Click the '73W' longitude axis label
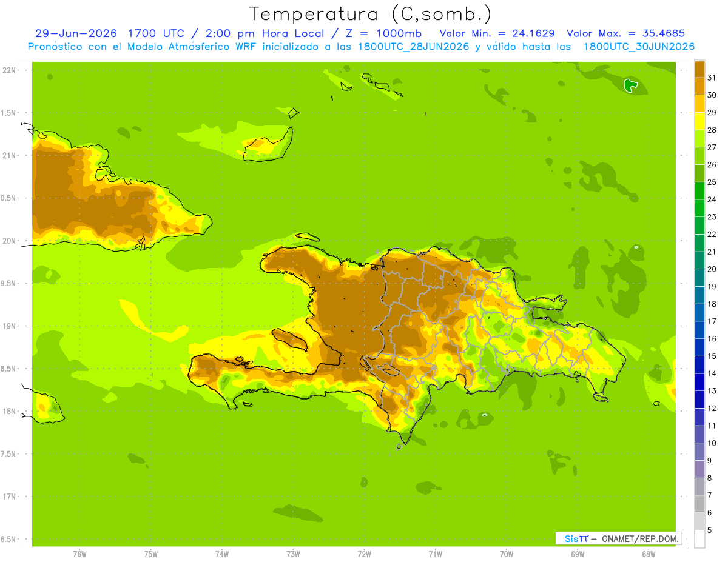This screenshot has width=728, height=562. 293,554
